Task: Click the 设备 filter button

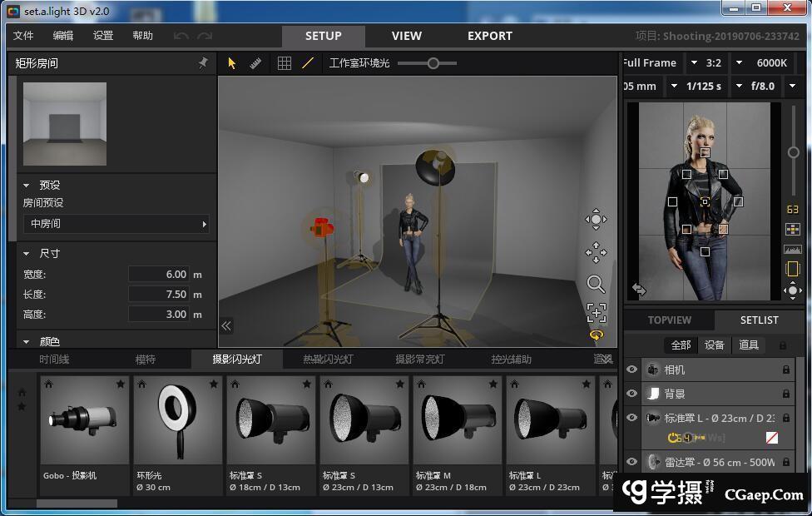Action: pos(714,345)
